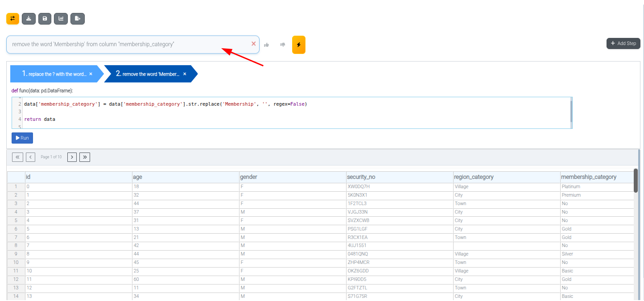644x301 pixels.
Task: Click the orange swap arrows toolbar button
Action: 12,19
